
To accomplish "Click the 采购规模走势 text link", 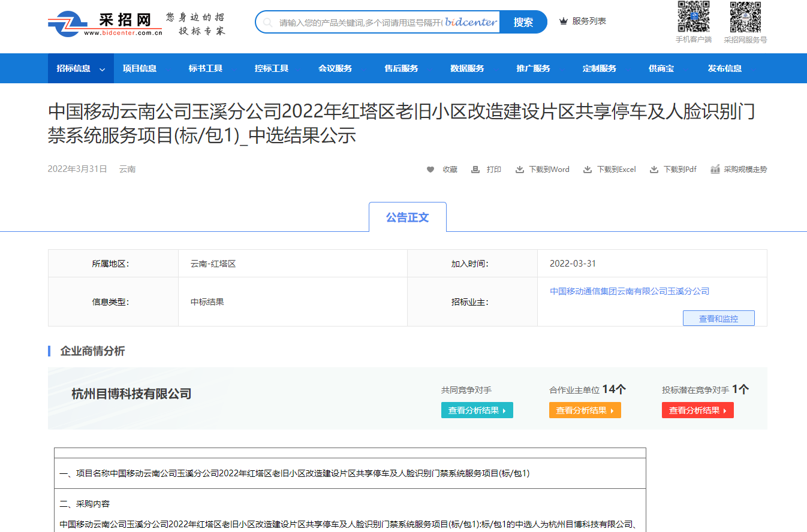I will click(745, 170).
